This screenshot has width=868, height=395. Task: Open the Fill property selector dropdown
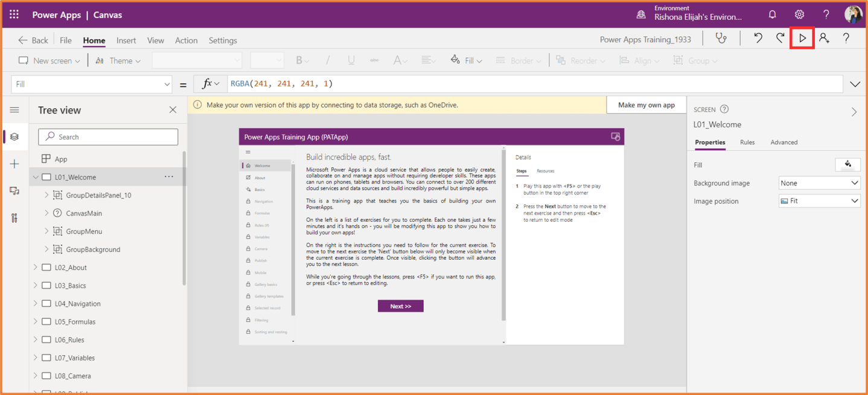pos(92,84)
